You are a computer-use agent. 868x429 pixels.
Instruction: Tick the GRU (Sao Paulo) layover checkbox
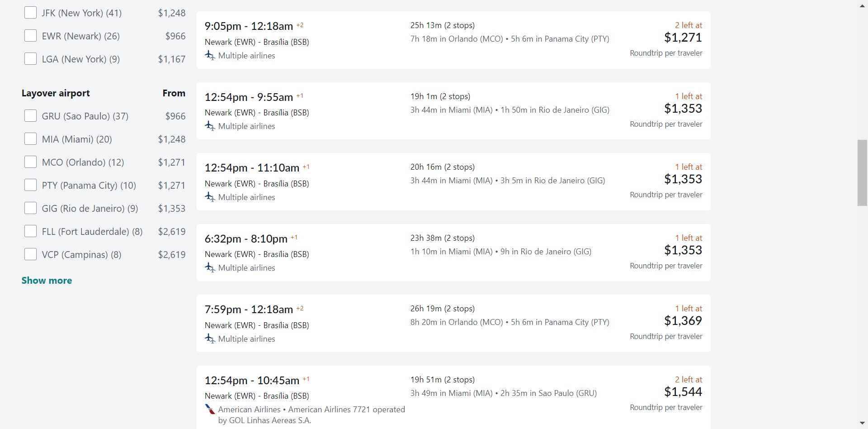tap(30, 116)
